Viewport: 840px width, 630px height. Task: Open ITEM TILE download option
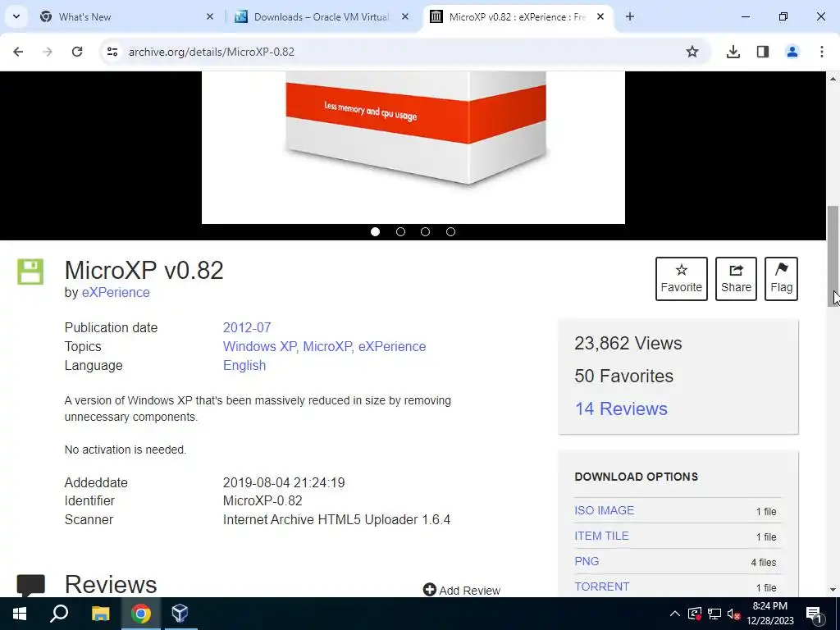(x=601, y=536)
